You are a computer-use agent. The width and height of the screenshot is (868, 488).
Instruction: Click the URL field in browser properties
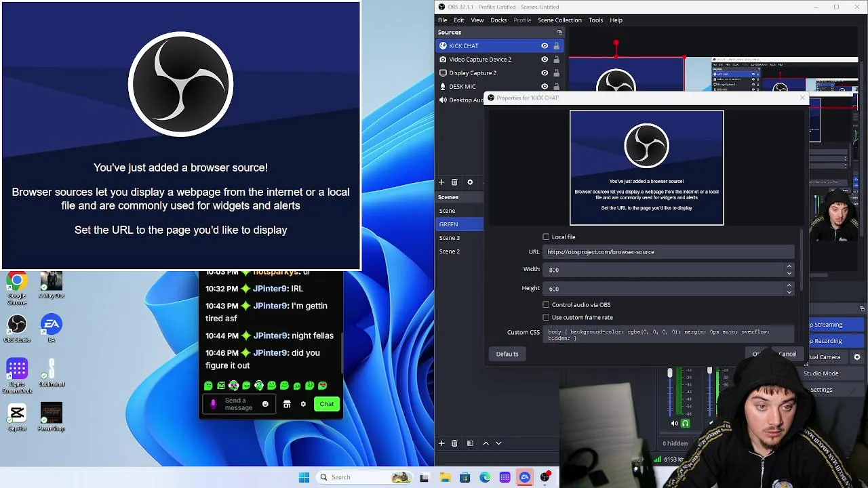pyautogui.click(x=668, y=252)
